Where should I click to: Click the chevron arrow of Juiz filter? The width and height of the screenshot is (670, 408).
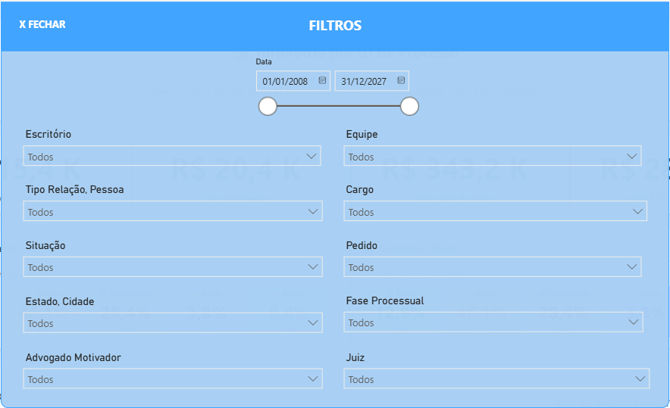pos(640,379)
